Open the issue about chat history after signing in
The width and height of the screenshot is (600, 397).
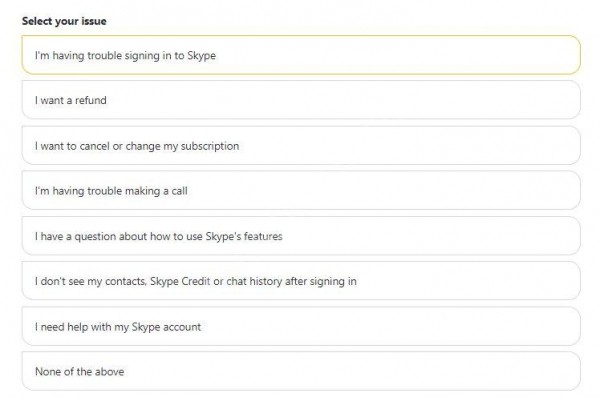pyautogui.click(x=301, y=281)
